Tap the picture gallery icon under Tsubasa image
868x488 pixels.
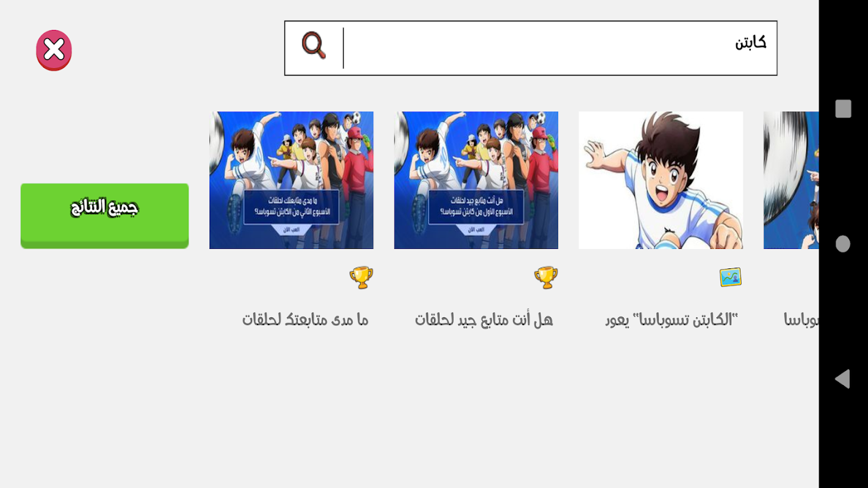730,278
